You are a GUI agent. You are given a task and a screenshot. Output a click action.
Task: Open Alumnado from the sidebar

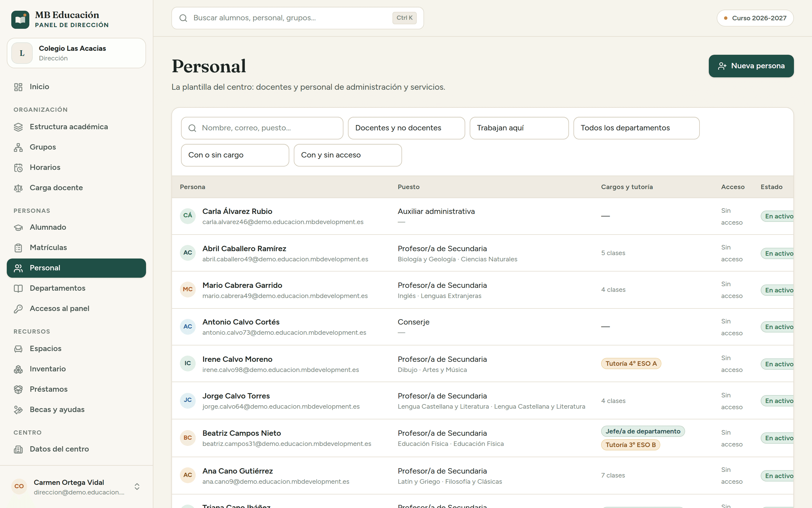click(76, 227)
